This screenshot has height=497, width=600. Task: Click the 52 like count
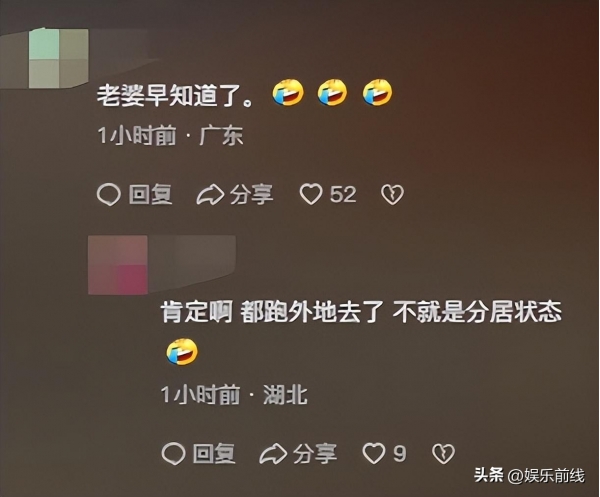(343, 194)
